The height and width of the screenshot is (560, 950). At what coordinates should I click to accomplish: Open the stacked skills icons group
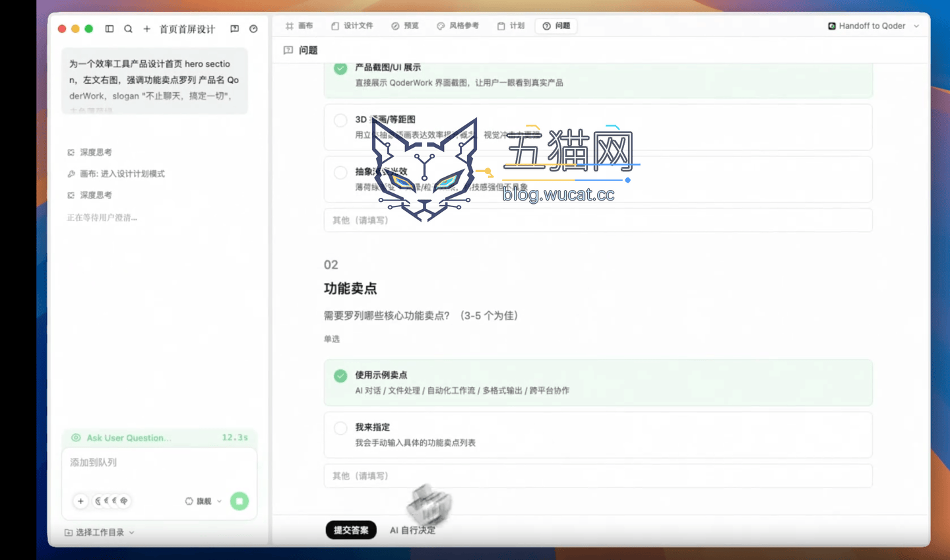click(x=111, y=501)
